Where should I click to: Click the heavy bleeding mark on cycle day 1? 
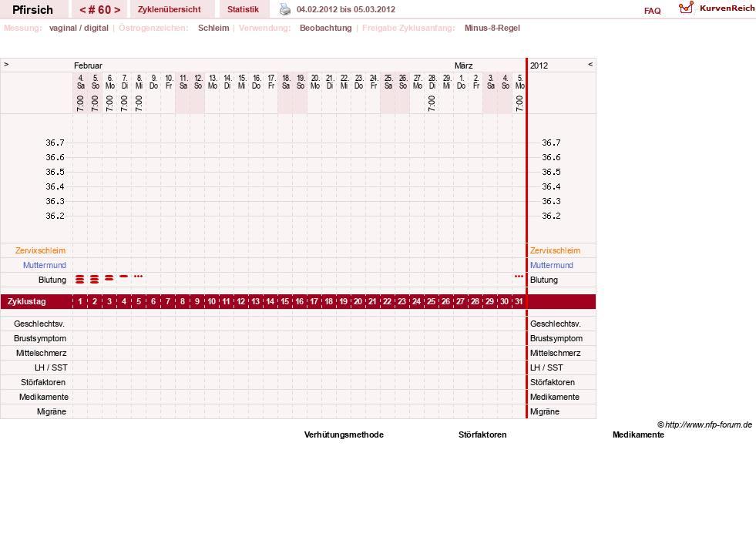(x=80, y=279)
